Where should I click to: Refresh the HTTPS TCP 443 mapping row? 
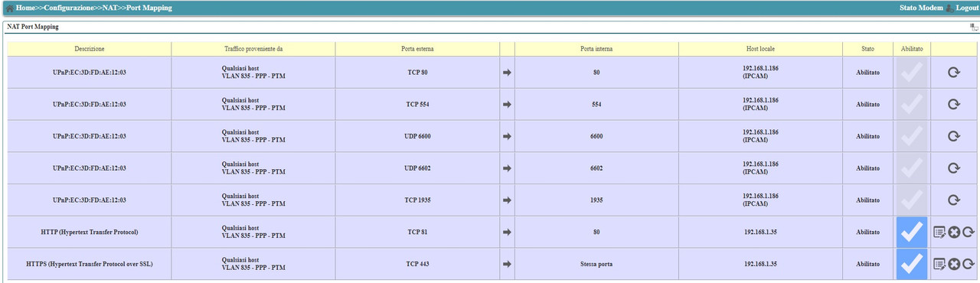(969, 264)
